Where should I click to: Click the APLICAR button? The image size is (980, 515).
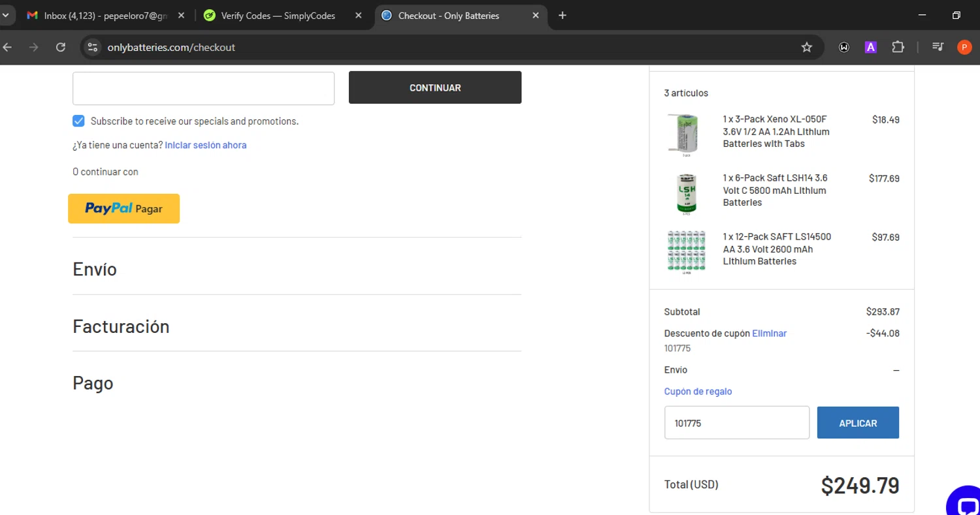click(x=858, y=422)
